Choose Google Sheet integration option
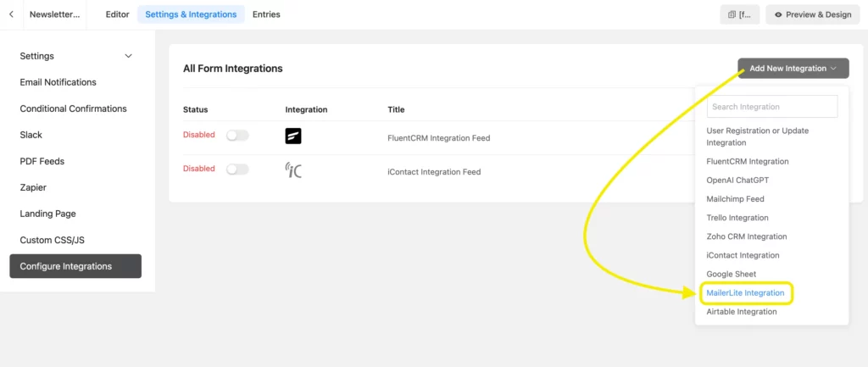The width and height of the screenshot is (868, 367). click(732, 274)
